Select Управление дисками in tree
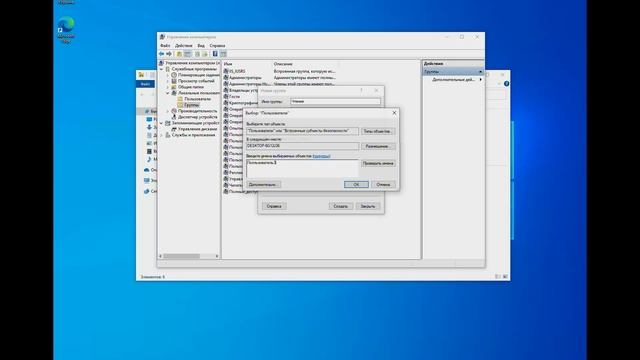Image resolution: width=640 pixels, height=360 pixels. tap(198, 129)
